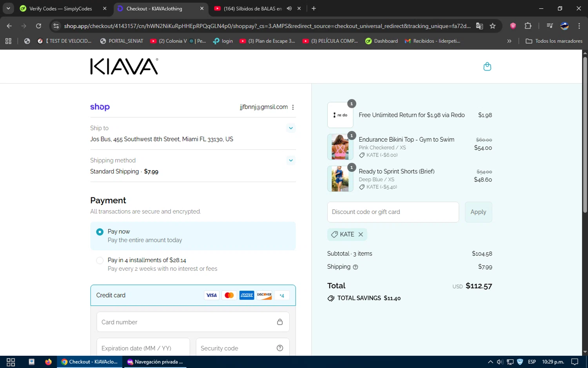Click the site information icon in address bar

pyautogui.click(x=56, y=26)
